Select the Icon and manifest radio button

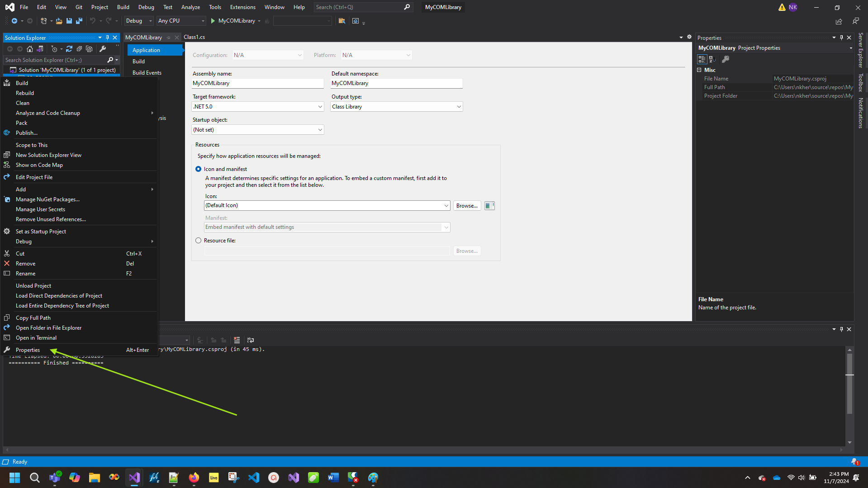[x=198, y=169]
